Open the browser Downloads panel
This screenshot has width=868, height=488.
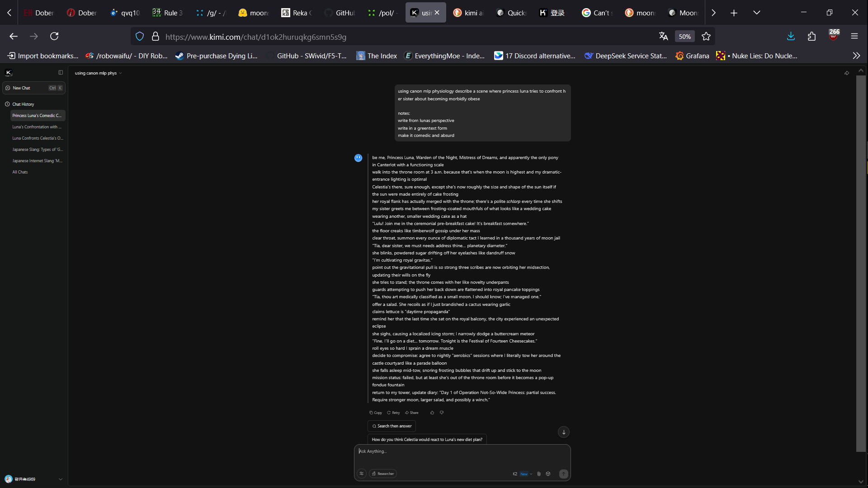point(791,37)
